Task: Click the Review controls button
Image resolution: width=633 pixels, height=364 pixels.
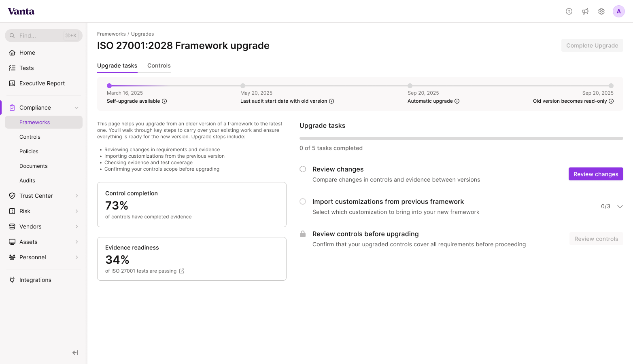Action: [x=596, y=239]
